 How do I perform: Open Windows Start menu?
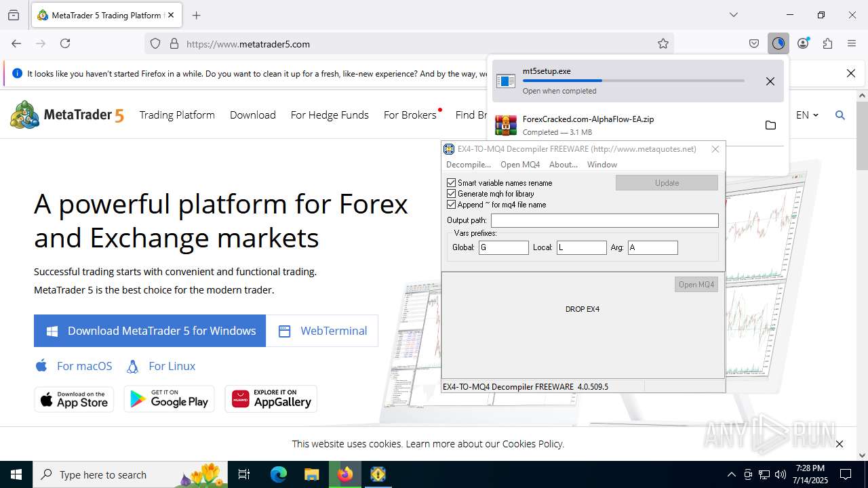coord(16,474)
